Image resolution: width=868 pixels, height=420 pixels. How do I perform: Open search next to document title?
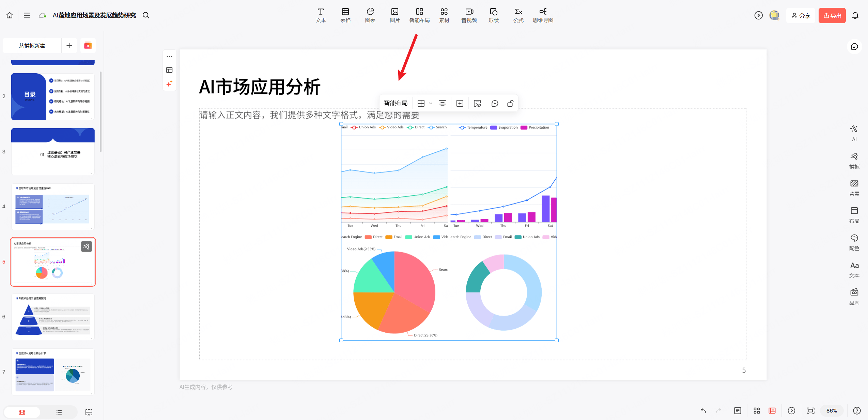point(146,15)
